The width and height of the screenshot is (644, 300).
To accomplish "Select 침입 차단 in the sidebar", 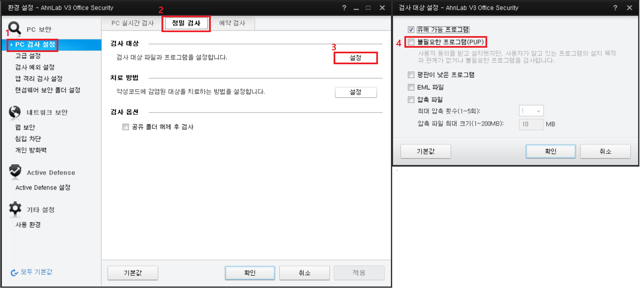I will pos(28,139).
